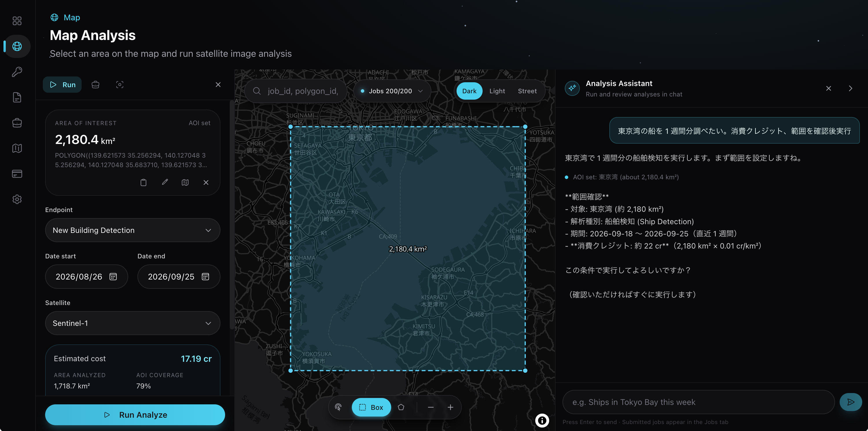Open the Endpoint dropdown New Building Detection
The width and height of the screenshot is (868, 431).
coord(133,230)
